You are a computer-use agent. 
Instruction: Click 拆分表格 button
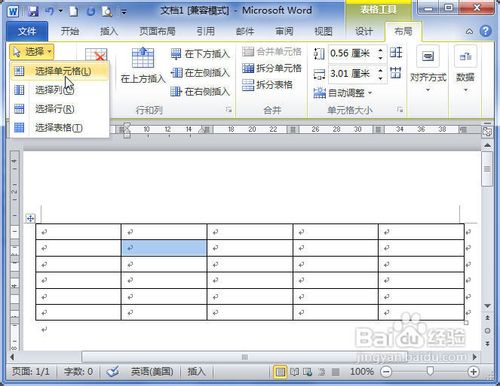[x=267, y=85]
